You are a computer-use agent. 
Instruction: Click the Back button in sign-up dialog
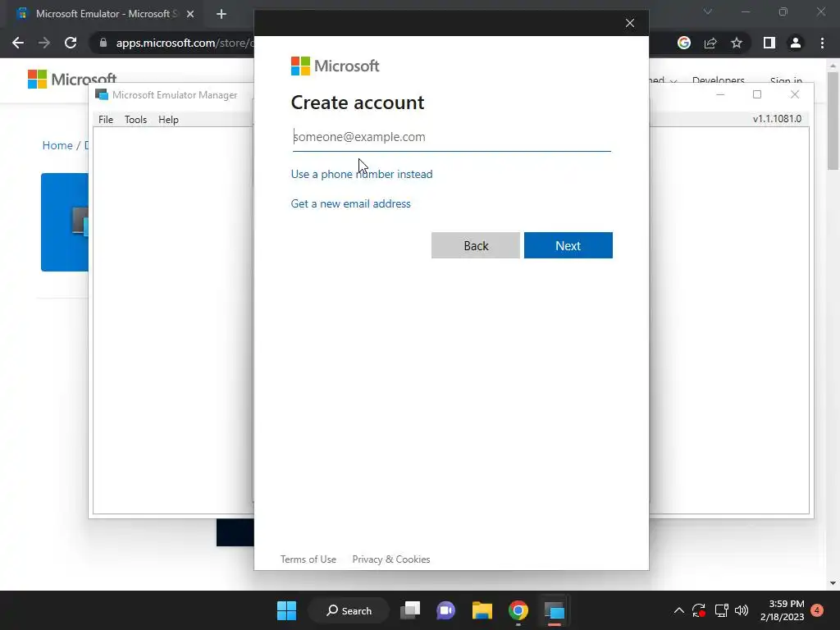(476, 245)
